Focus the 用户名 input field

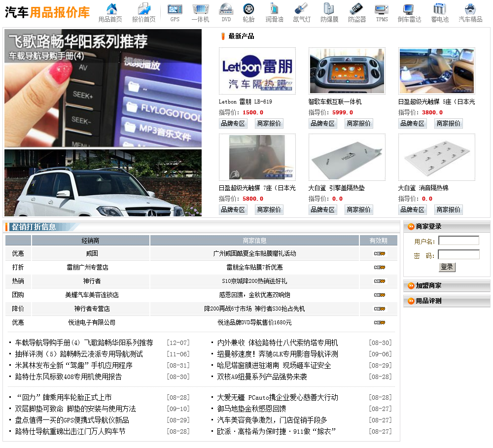tap(458, 241)
